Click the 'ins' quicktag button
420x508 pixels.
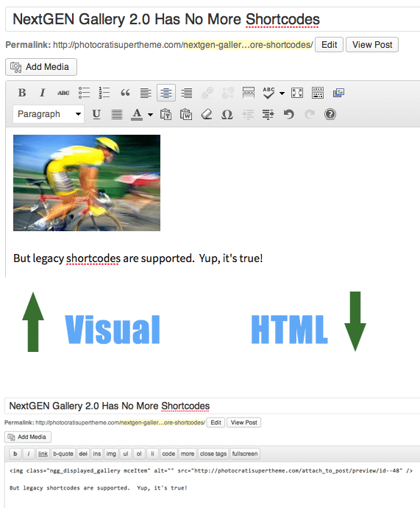(x=97, y=454)
